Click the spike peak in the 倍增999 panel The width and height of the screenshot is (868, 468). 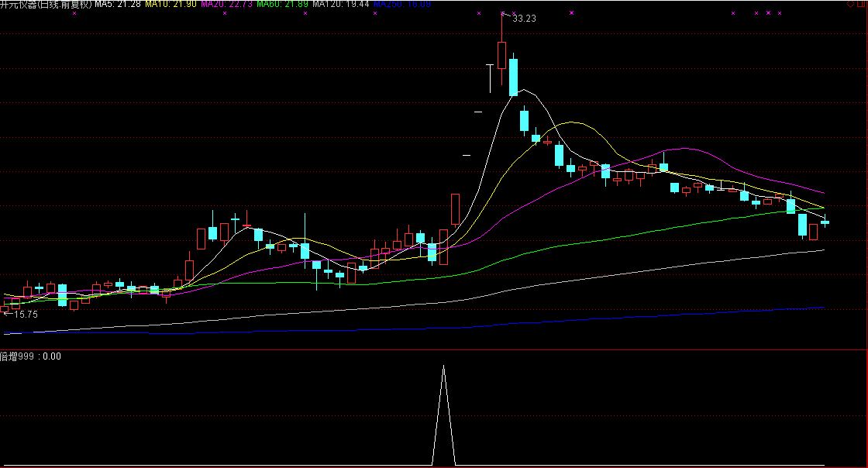(443, 366)
